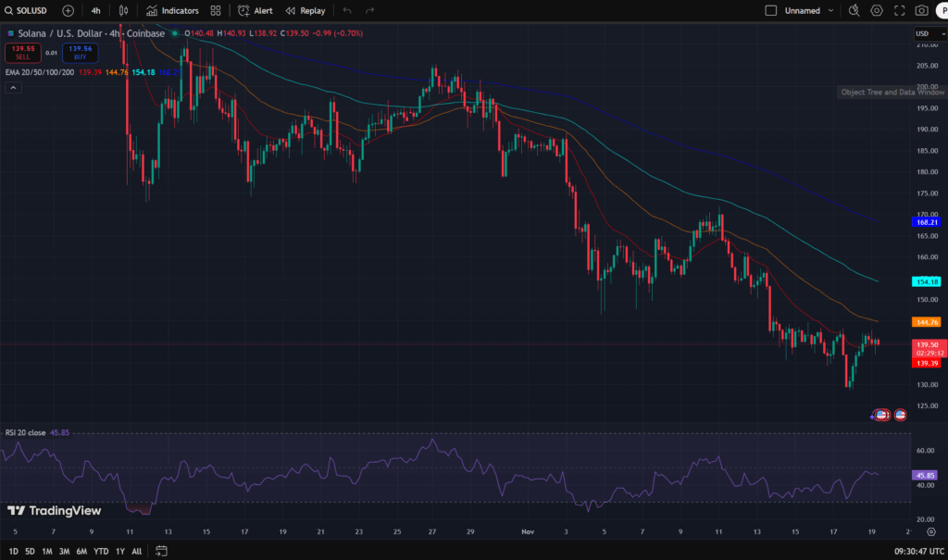Select the 1M date range

(47, 551)
